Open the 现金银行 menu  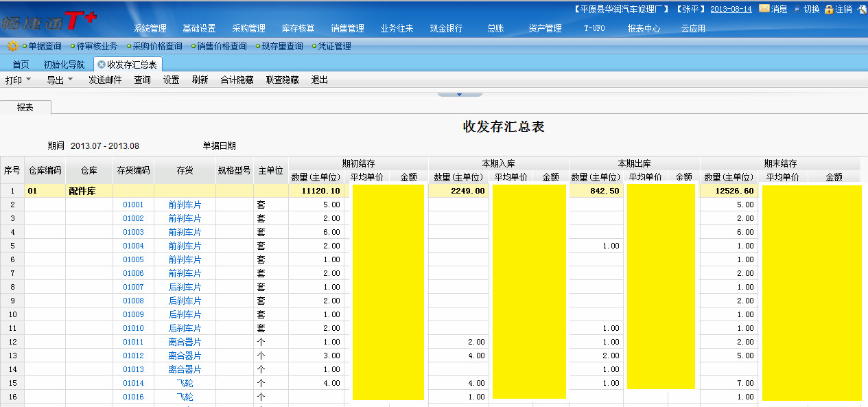(446, 28)
